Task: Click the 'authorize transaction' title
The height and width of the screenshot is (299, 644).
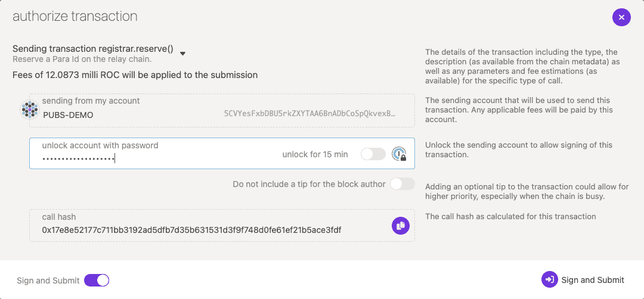Action: (75, 16)
